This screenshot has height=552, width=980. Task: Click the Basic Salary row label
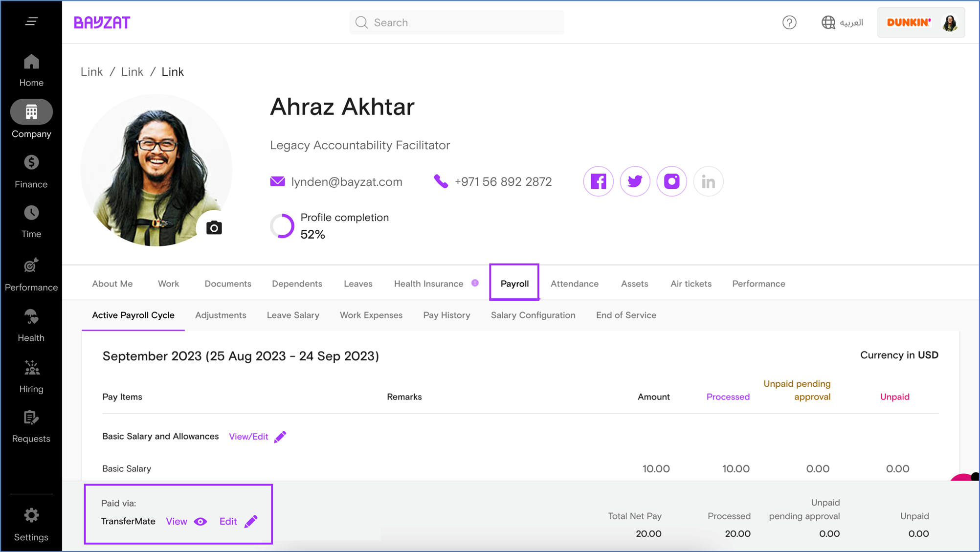click(127, 469)
